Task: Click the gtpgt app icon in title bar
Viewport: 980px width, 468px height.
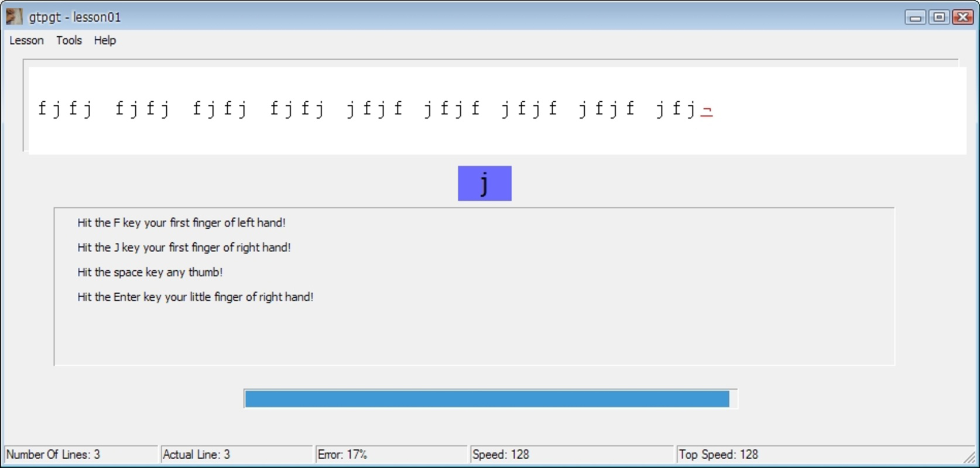Action: pyautogui.click(x=14, y=17)
